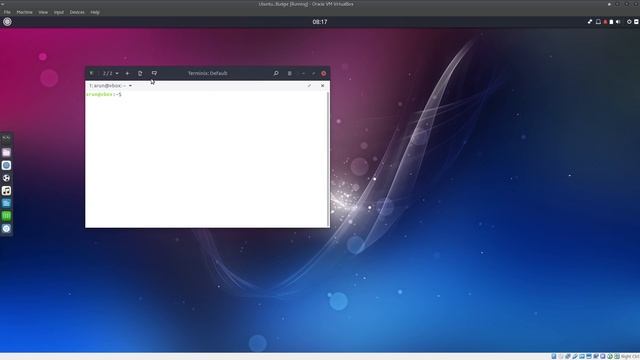The image size is (640, 360).
Task: Close the arun@vbox terminal pane
Action: (322, 86)
